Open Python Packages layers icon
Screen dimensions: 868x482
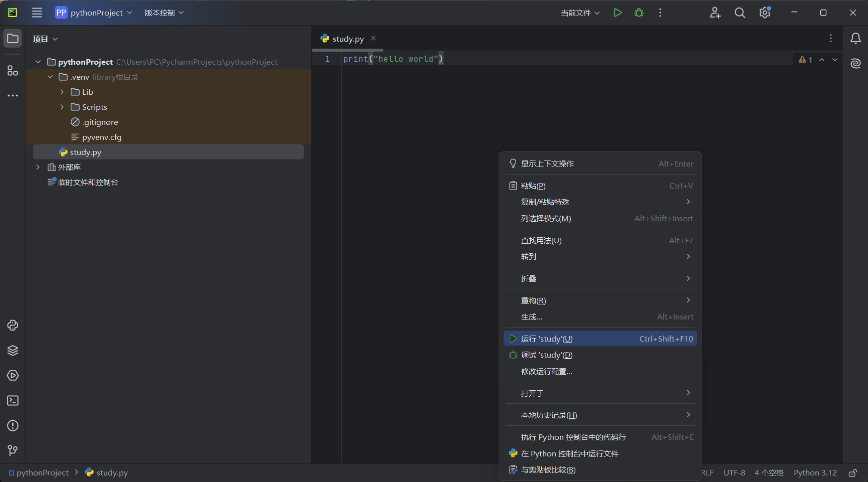point(13,351)
